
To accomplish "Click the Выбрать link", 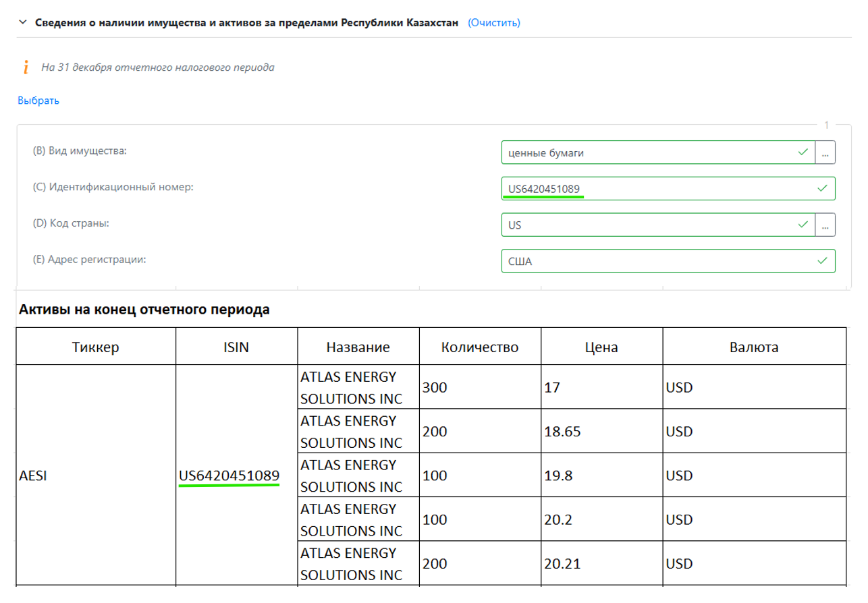I will [38, 100].
